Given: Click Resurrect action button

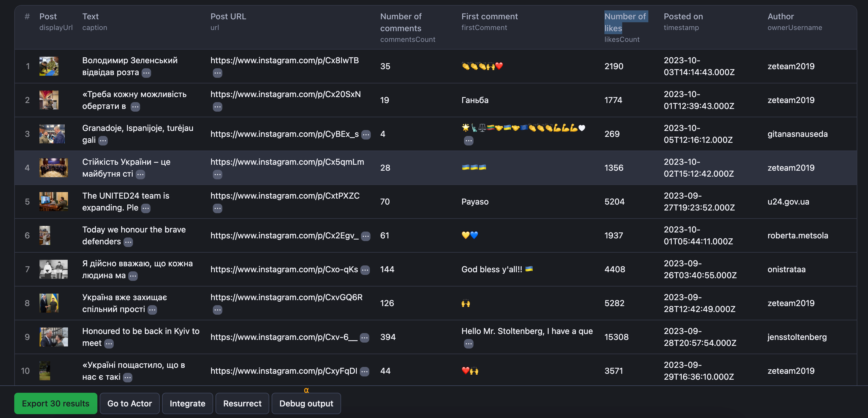Looking at the screenshot, I should coord(242,403).
